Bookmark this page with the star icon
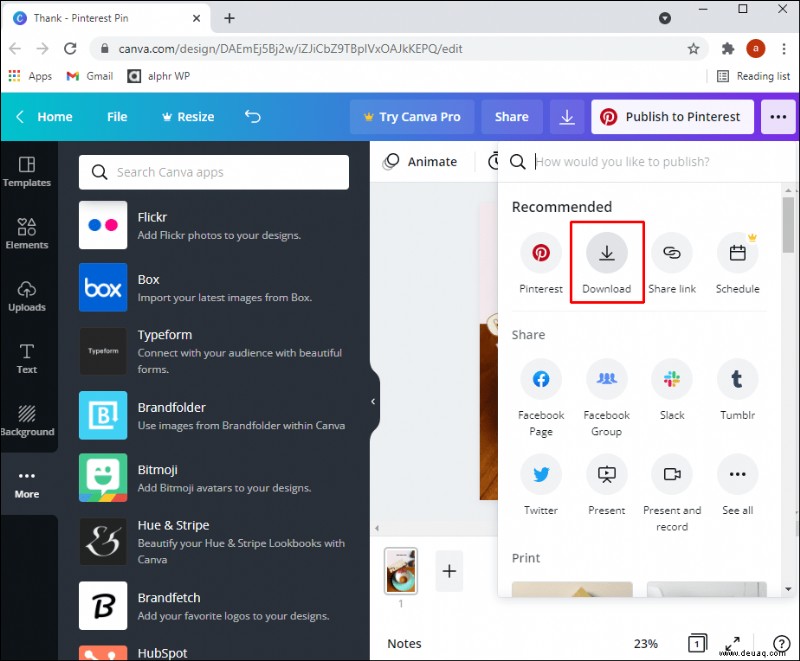Image resolution: width=800 pixels, height=661 pixels. 693,48
